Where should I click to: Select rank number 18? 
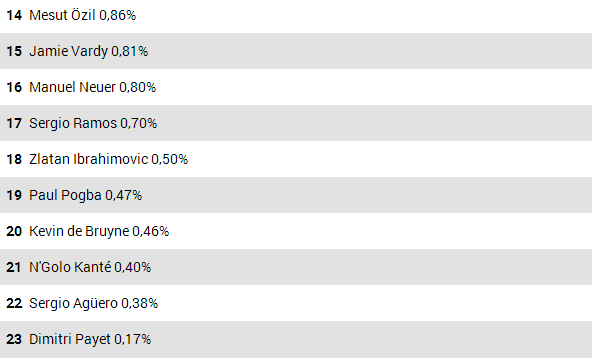[14, 159]
